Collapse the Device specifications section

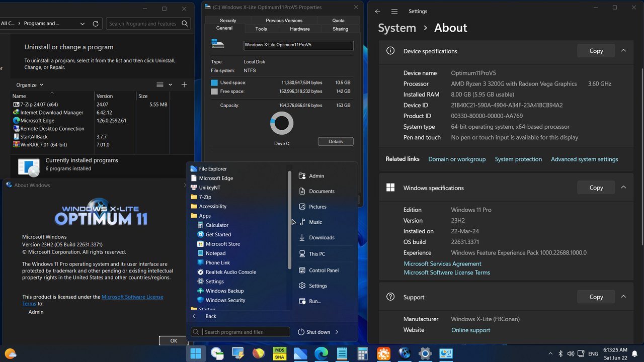pyautogui.click(x=623, y=51)
